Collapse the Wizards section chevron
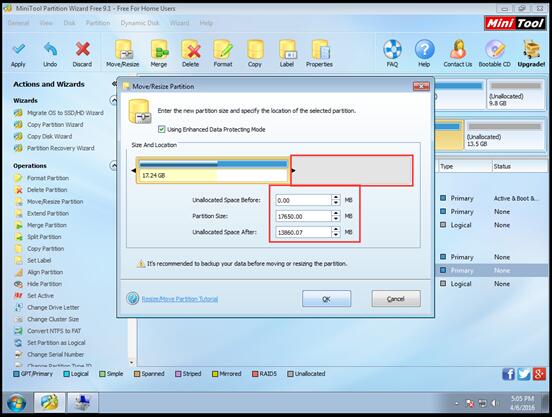552x418 pixels. point(114,101)
